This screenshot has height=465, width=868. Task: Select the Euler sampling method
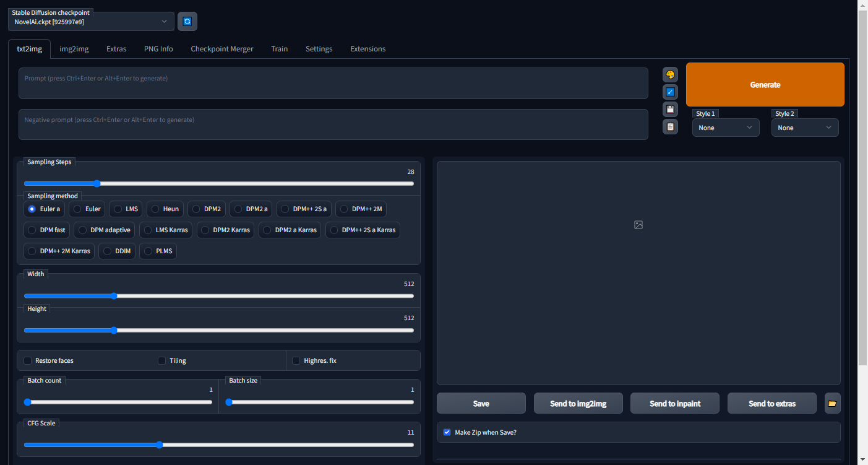click(x=87, y=209)
